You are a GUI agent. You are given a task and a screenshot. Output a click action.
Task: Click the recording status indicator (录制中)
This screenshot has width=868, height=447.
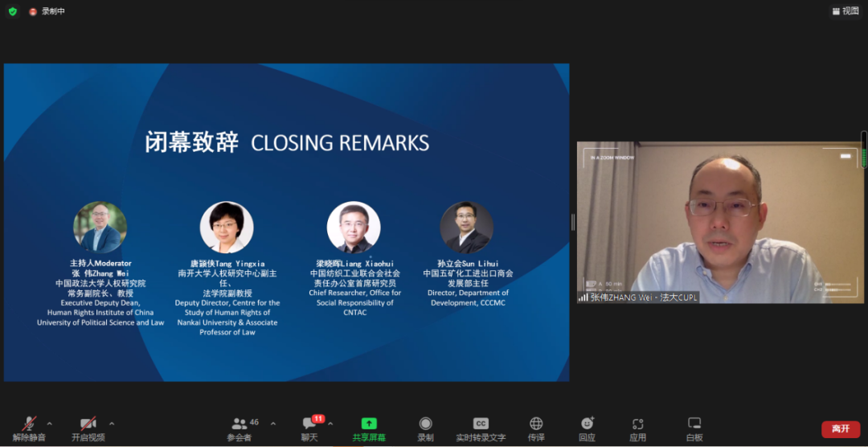coord(47,11)
